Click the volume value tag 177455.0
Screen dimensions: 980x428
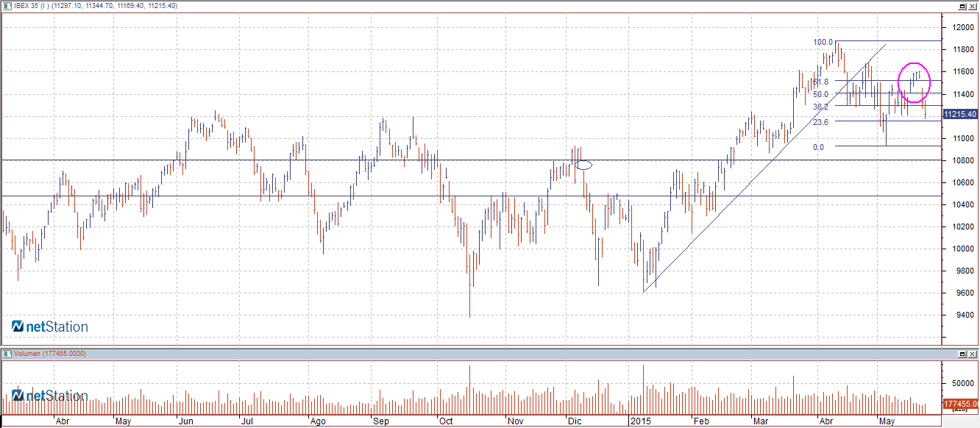point(960,404)
